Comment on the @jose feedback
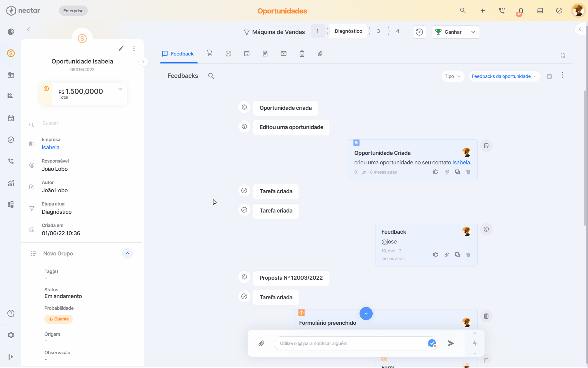This screenshot has width=588, height=368. [x=458, y=255]
